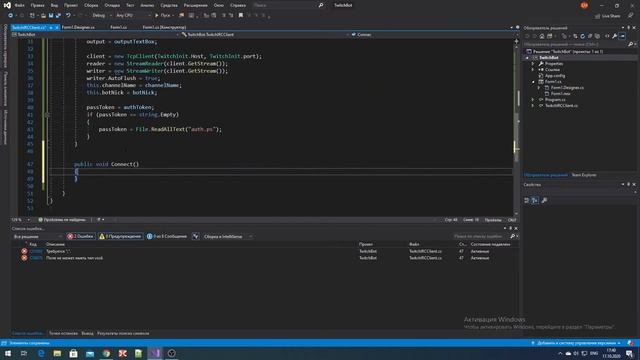Collapse the Form1.cs node in Solution Explorer
The image size is (640, 360).
pos(533,82)
